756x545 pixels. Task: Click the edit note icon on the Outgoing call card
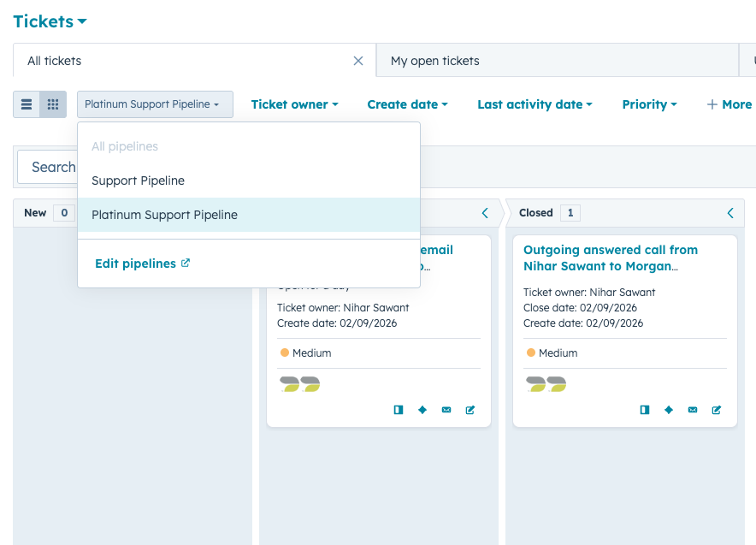tap(716, 410)
